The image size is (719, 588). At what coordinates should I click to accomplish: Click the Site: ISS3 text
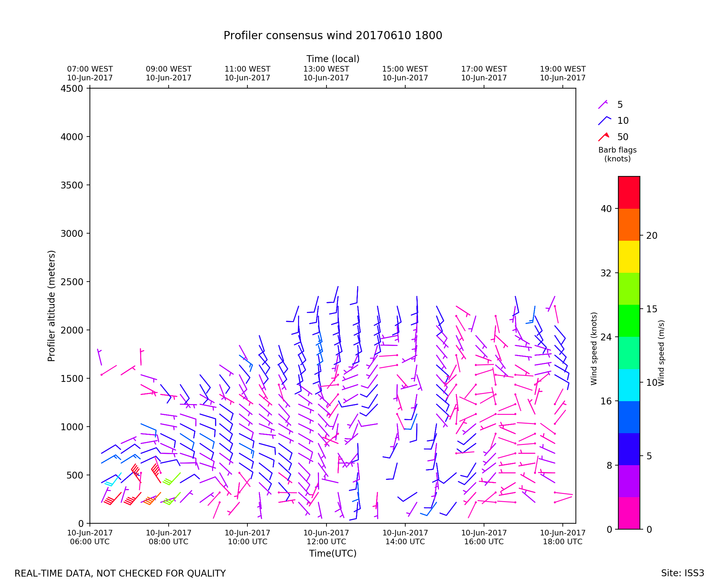[682, 573]
